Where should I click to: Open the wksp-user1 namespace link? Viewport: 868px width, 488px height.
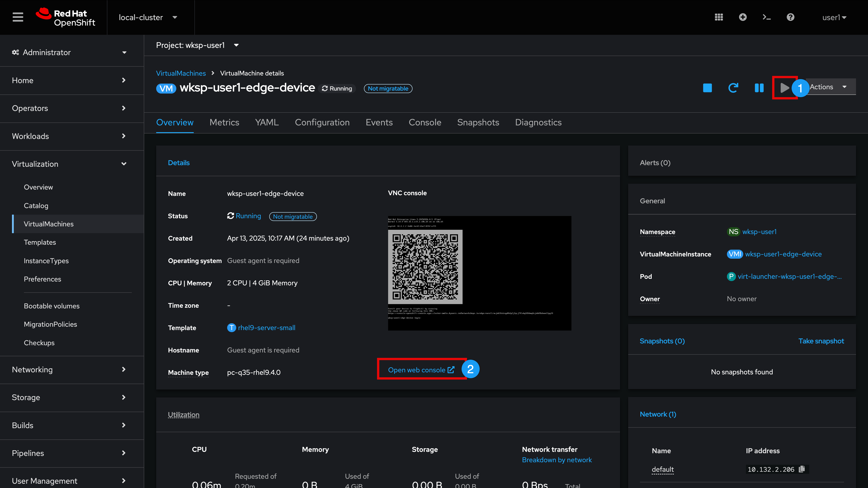click(x=759, y=232)
